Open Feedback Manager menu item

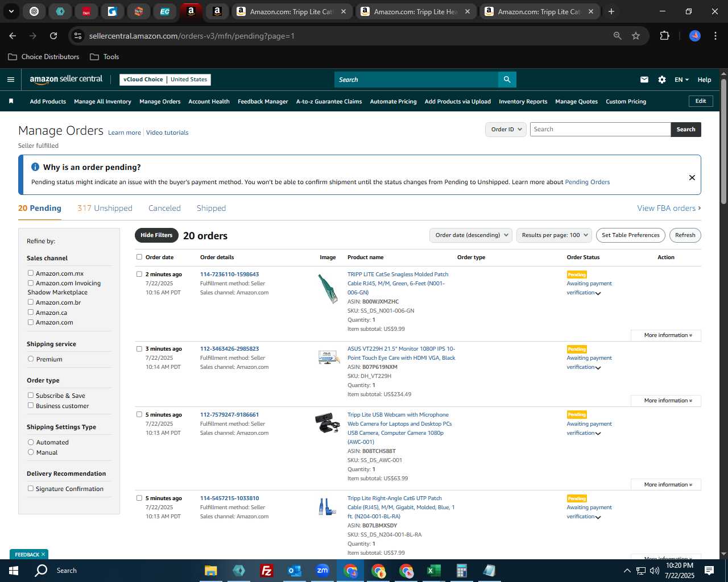point(263,102)
